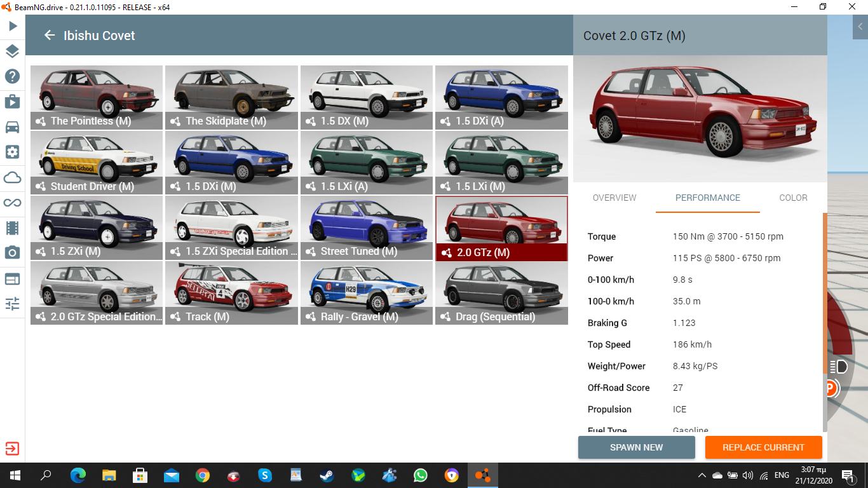Show hidden system tray icons

[x=702, y=475]
